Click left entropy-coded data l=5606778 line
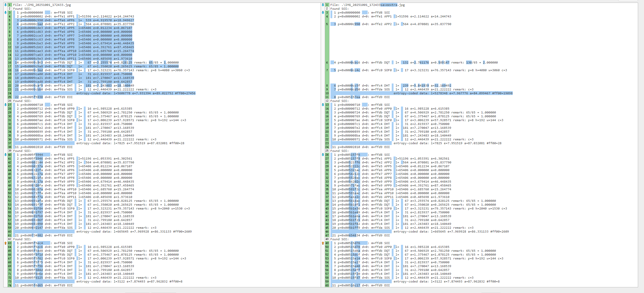The height and width of the screenshot is (293, 644). (136, 93)
